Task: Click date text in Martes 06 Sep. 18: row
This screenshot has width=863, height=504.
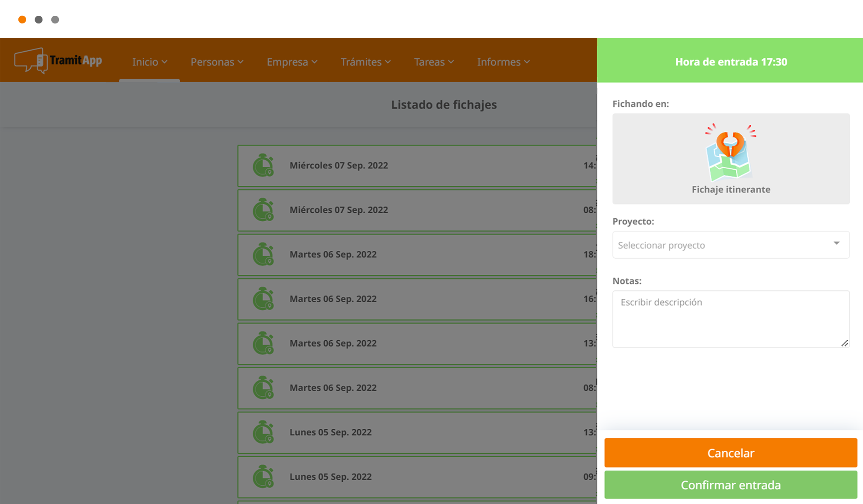Action: [333, 254]
